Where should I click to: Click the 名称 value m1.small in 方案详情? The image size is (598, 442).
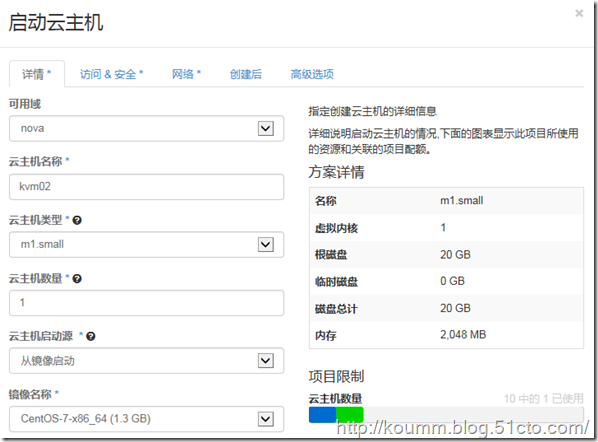pos(461,201)
